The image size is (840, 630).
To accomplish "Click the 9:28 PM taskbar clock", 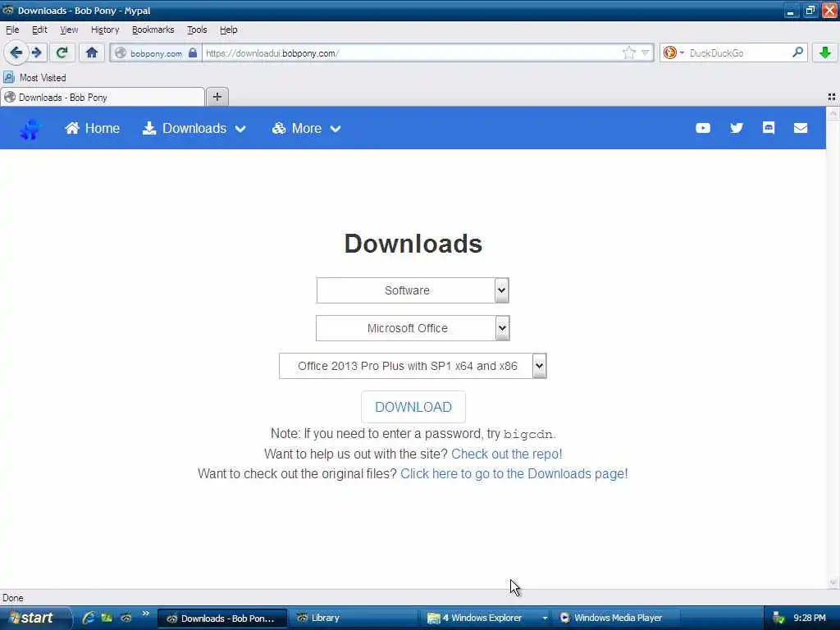I will [x=810, y=619].
